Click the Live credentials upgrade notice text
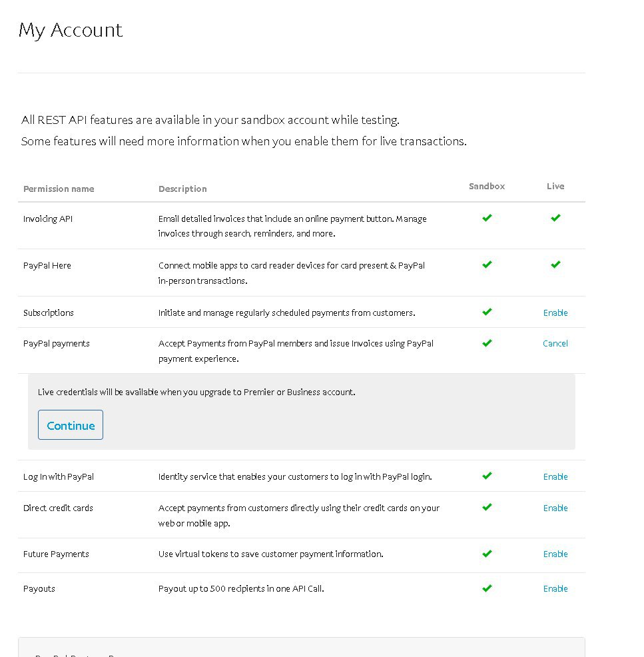The width and height of the screenshot is (644, 657). pos(196,392)
